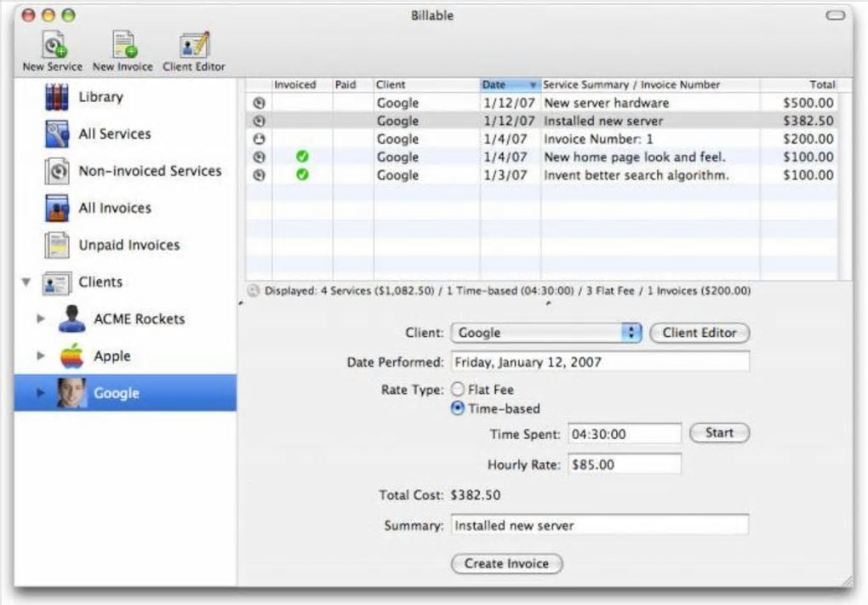Expand the ACME Rockets disclosure triangle
868x605 pixels.
(40, 318)
